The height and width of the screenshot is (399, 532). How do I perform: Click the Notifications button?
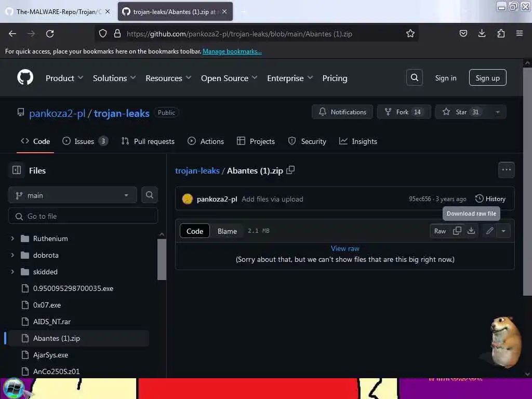point(342,112)
